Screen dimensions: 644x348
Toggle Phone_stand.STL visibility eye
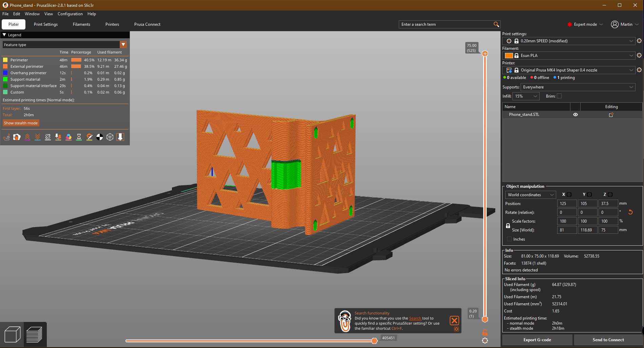[x=575, y=115]
